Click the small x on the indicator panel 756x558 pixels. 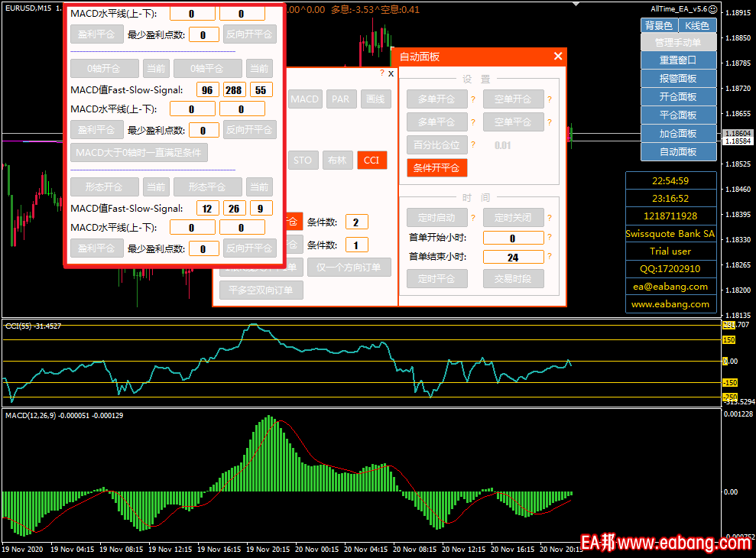tap(391, 74)
